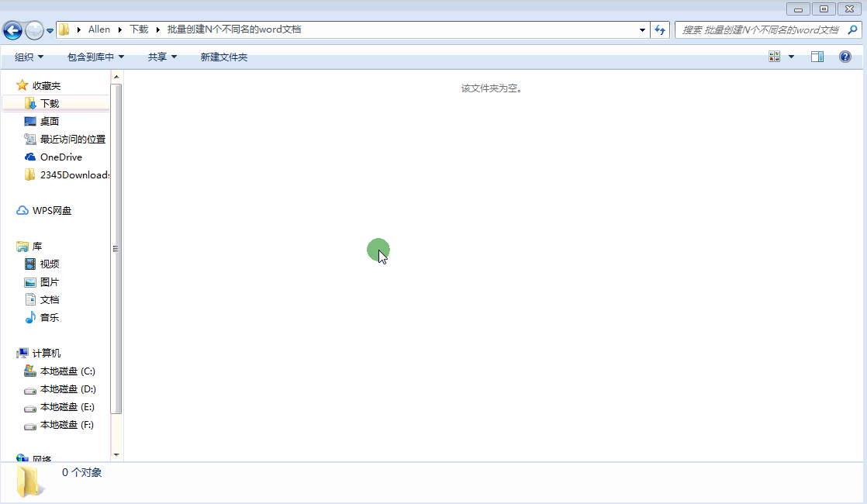Viewport: 867px width, 504px height.
Task: Refresh the current folder view
Action: (660, 29)
